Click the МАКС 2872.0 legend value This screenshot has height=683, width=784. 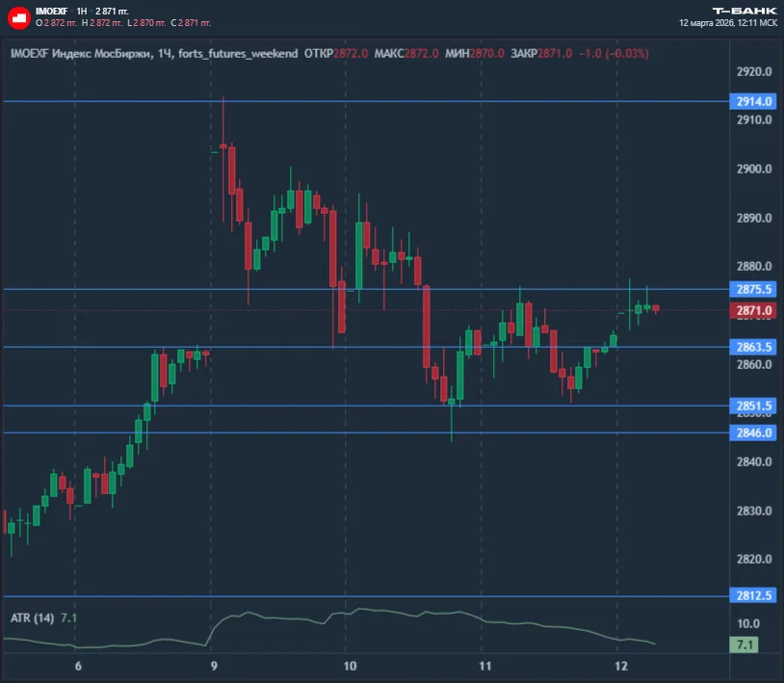(406, 54)
